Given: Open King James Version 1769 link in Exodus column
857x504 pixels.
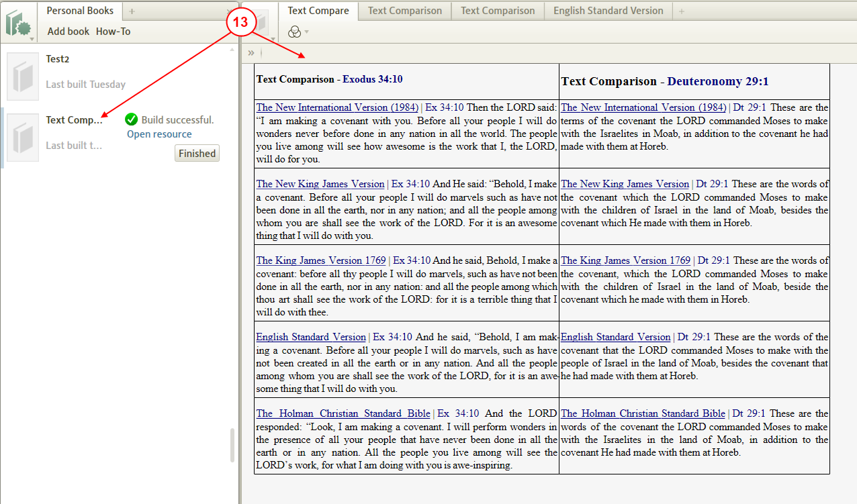Looking at the screenshot, I should tap(321, 260).
